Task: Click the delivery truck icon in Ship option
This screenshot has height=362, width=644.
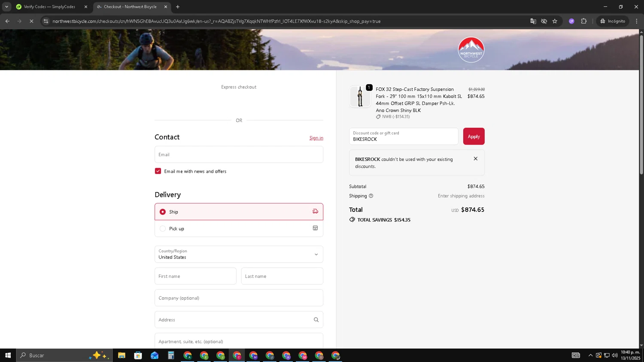Action: click(x=315, y=211)
